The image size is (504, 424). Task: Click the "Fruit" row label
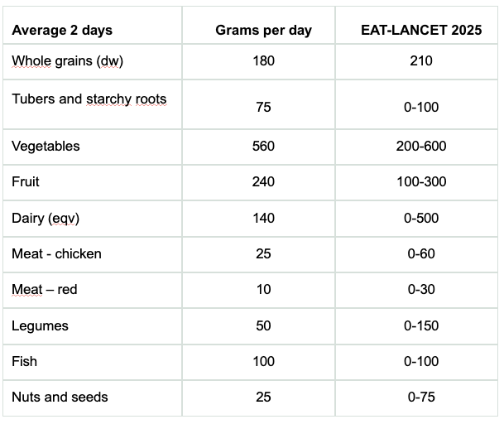pyautogui.click(x=26, y=182)
